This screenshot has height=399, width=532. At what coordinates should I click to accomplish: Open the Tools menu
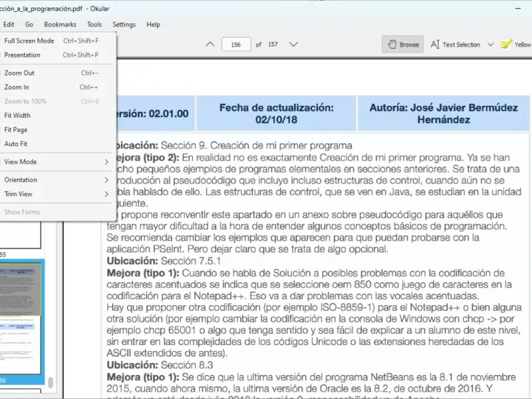(x=94, y=25)
